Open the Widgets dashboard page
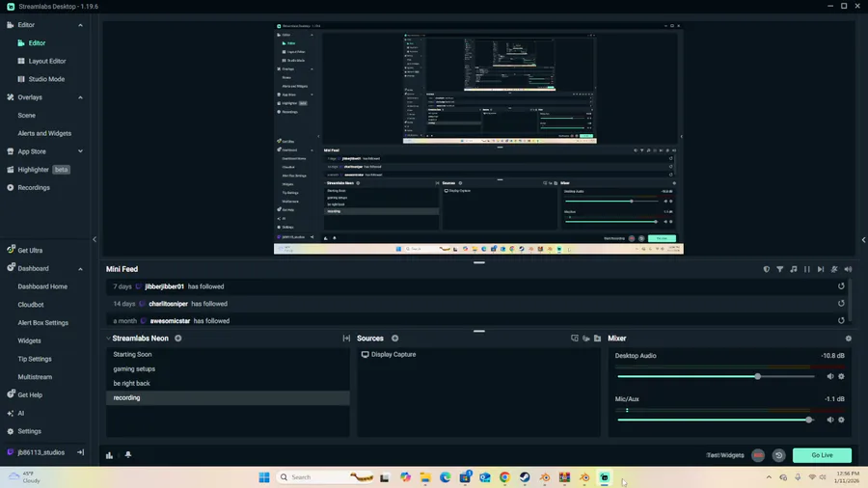The image size is (868, 488). pos(29,340)
